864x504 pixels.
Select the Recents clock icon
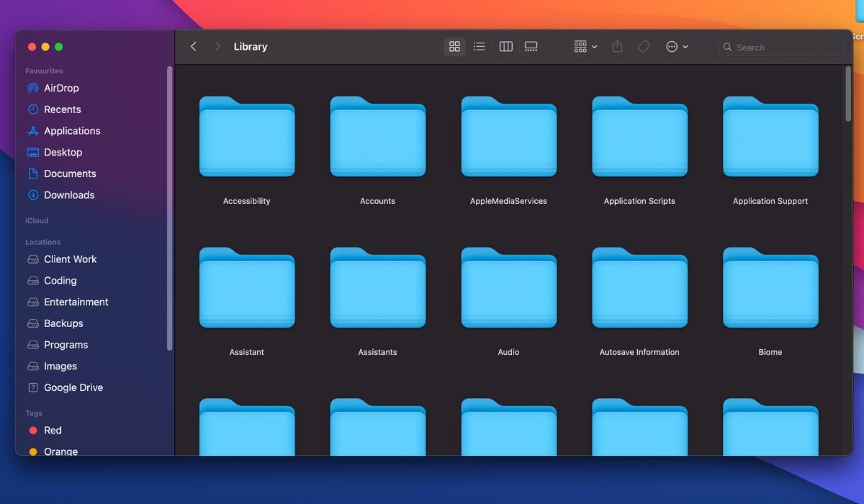pyautogui.click(x=32, y=109)
